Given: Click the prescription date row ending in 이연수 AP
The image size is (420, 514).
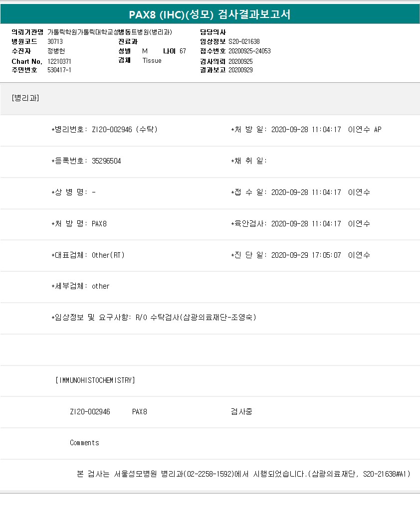Looking at the screenshot, I should pyautogui.click(x=306, y=130).
